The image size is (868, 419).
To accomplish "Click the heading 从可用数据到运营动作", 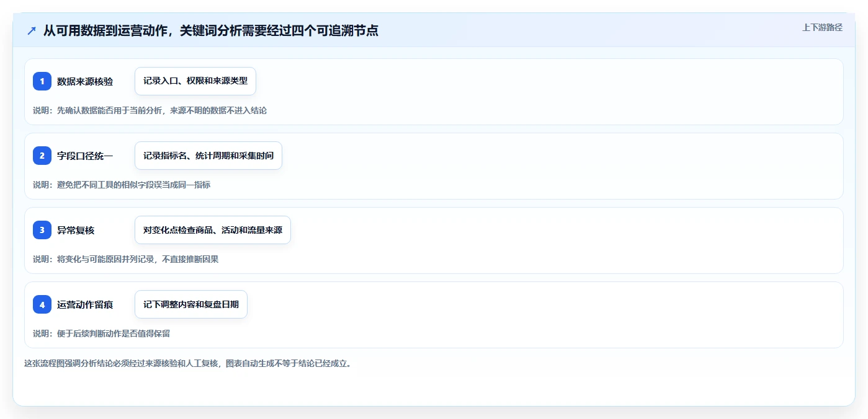I will [211, 30].
